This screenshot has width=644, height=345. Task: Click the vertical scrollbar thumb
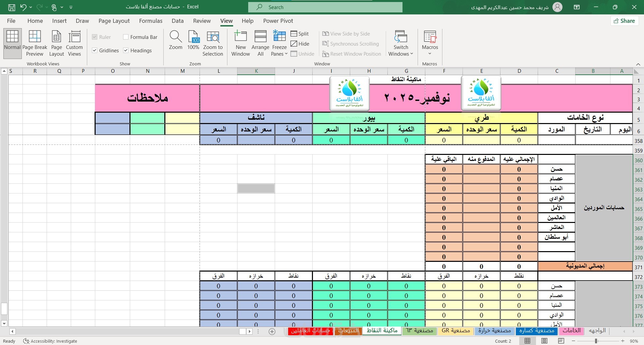click(x=4, y=308)
